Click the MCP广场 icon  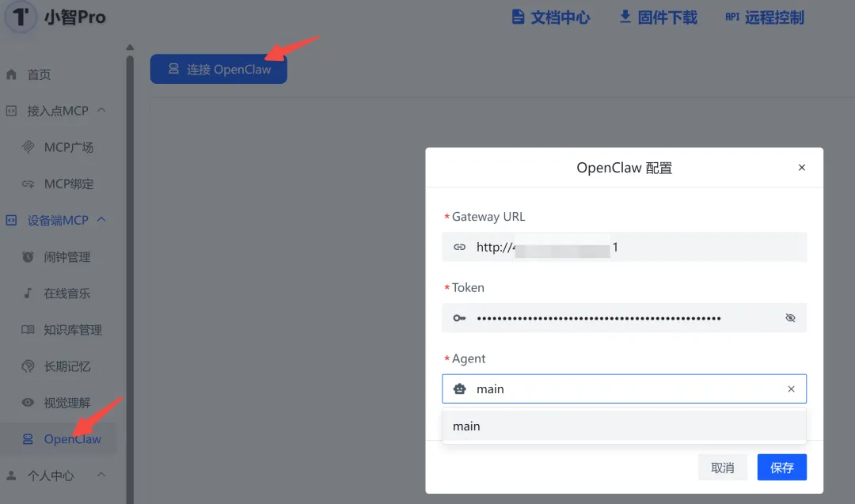tap(28, 147)
